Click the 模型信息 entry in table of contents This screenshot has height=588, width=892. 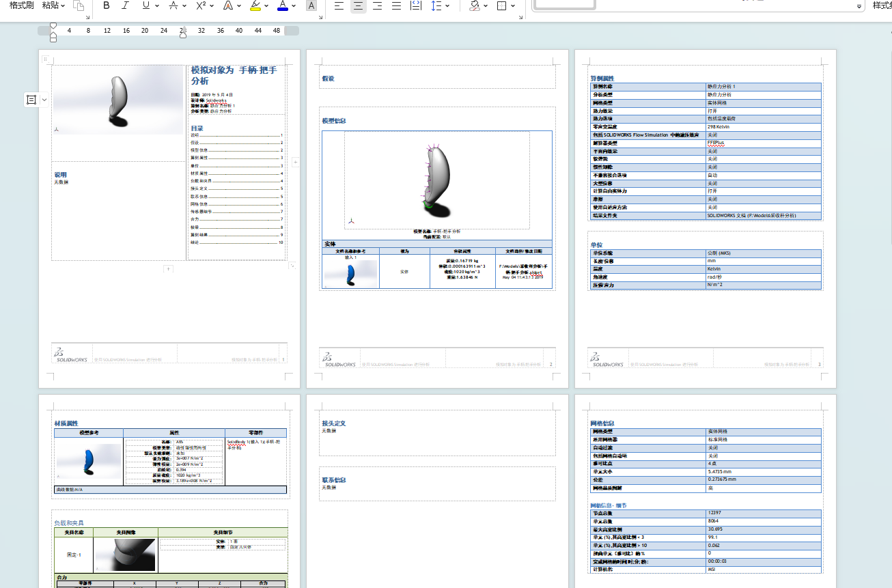coord(236,150)
